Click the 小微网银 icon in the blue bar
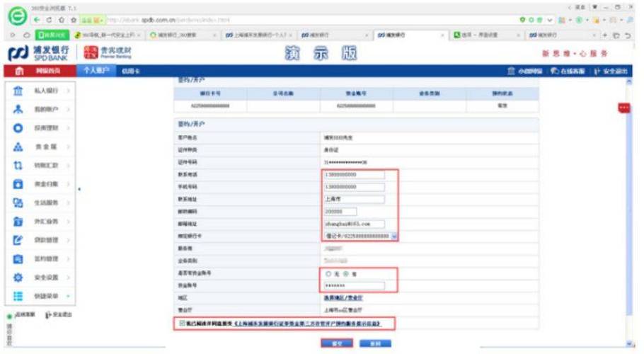Screen dimensions: 644x354 click(511, 71)
